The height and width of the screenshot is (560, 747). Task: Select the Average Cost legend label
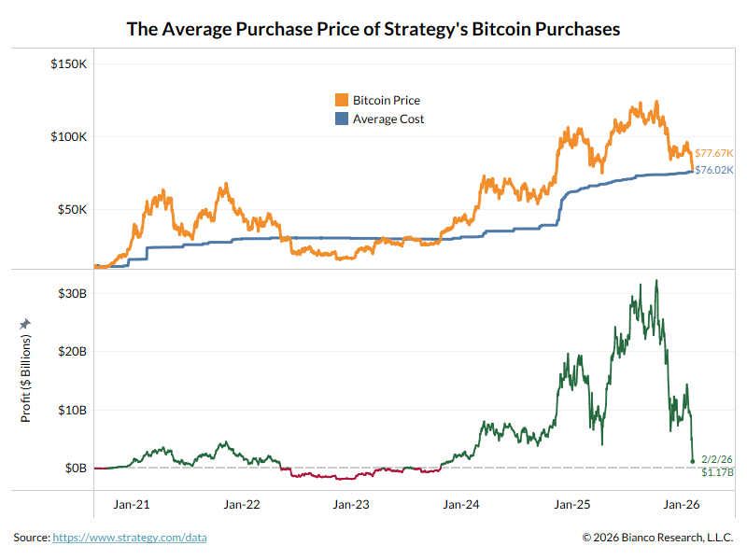pos(388,119)
